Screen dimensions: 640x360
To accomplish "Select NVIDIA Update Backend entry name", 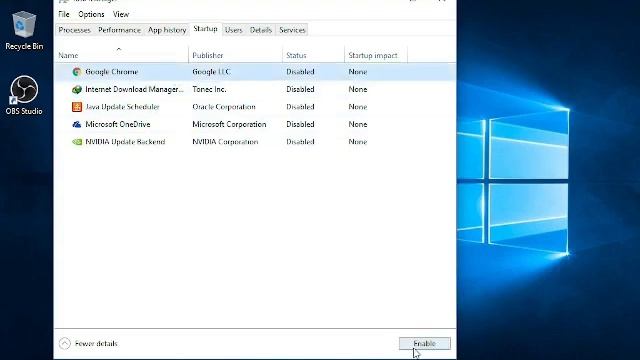I will [x=125, y=142].
